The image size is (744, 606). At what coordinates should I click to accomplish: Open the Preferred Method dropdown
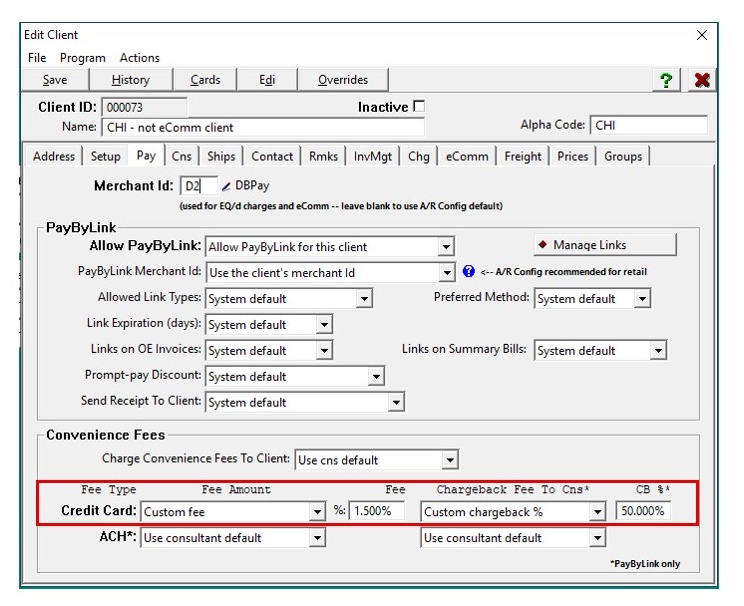tap(642, 299)
